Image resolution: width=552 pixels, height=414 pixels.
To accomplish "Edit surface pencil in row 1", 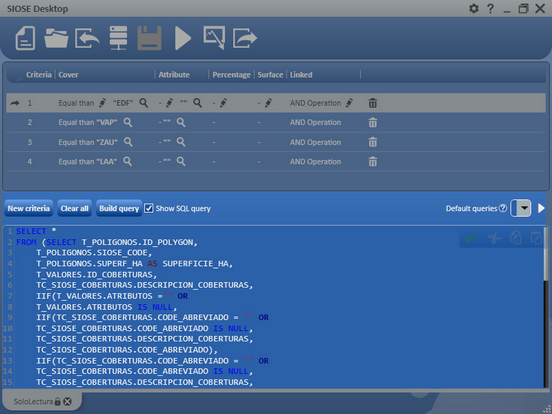I will coord(268,103).
